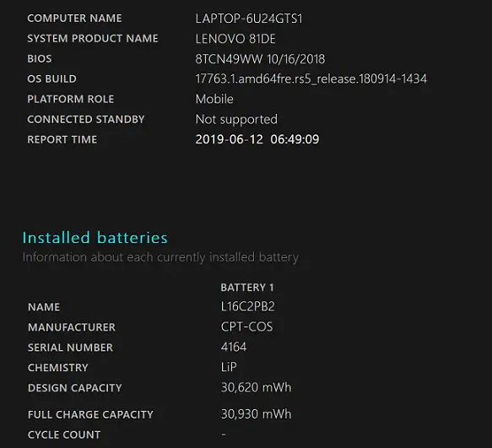Click the LENOVO 81DE product name value
Viewport: 492px width, 448px height.
pyautogui.click(x=235, y=39)
